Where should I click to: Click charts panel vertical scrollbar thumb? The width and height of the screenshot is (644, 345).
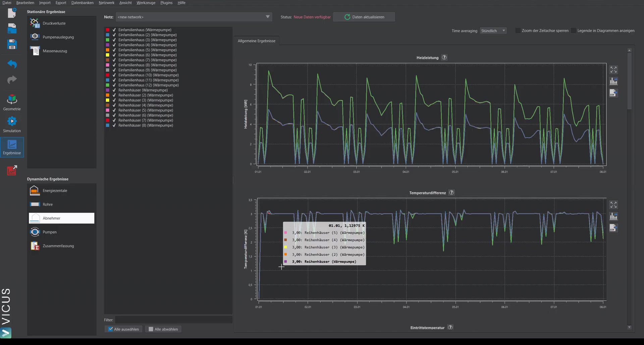coord(629,81)
